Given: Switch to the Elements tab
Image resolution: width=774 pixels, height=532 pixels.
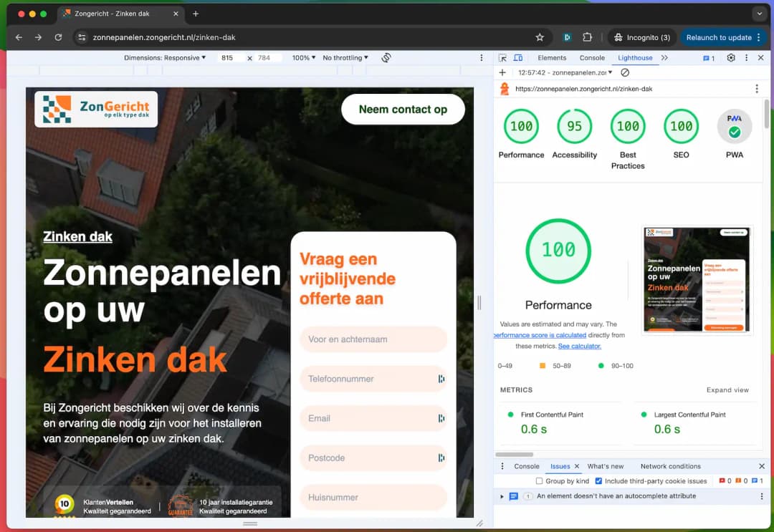Looking at the screenshot, I should pos(552,58).
